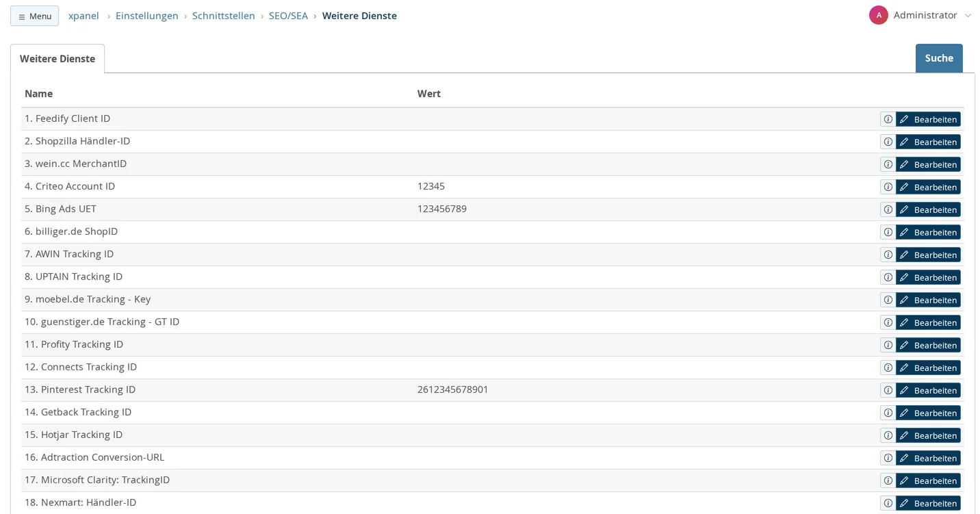Click Bearbeiten for Pinterest Tracking ID
Screen dimensions: 980x514
pyautogui.click(x=928, y=390)
